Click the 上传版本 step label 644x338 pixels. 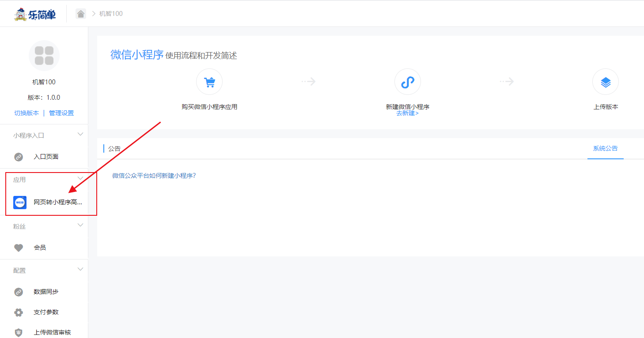click(x=606, y=107)
